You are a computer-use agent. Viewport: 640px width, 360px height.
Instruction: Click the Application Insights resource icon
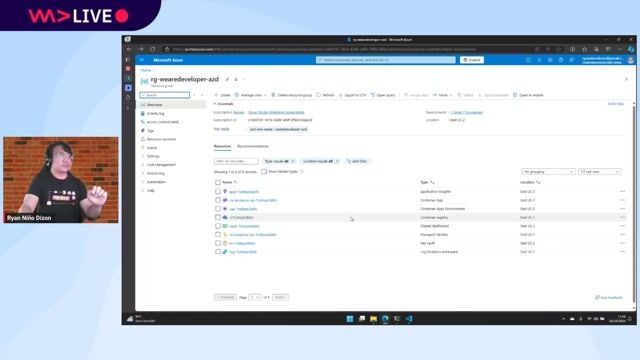click(225, 191)
